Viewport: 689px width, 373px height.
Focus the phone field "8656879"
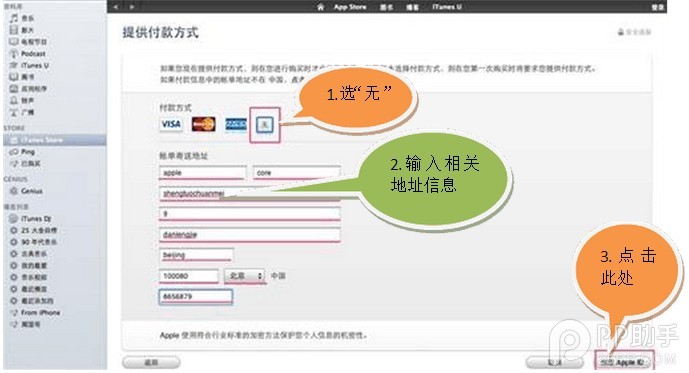coord(196,297)
